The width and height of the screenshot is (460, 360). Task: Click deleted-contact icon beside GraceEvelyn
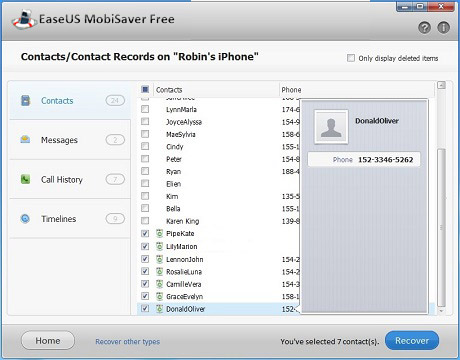(160, 296)
